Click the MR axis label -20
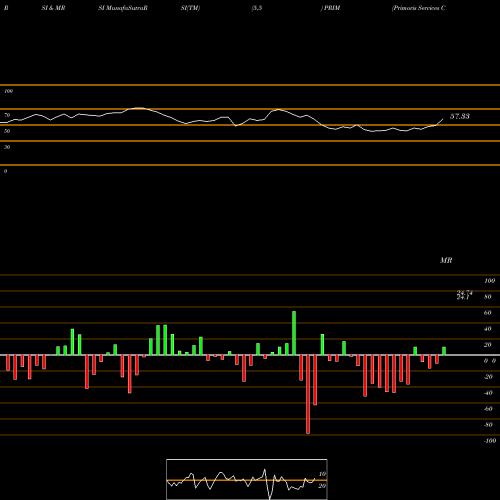The height and width of the screenshot is (500, 500). click(x=488, y=377)
